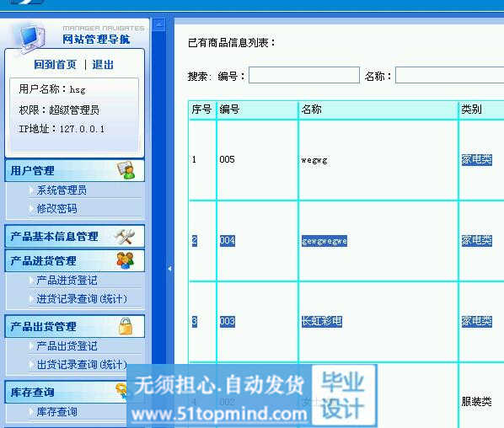Go to 回到首页 link

tap(56, 65)
